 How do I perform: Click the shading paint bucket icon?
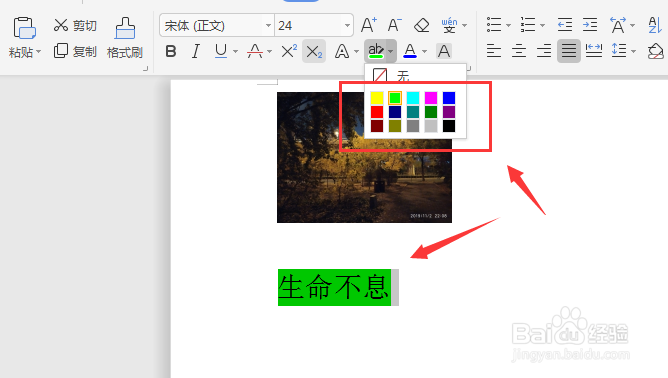[x=655, y=51]
